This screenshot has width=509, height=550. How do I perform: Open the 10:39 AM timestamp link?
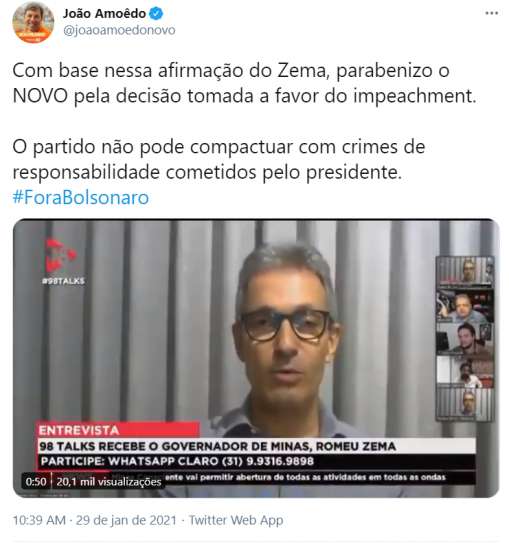(x=95, y=520)
